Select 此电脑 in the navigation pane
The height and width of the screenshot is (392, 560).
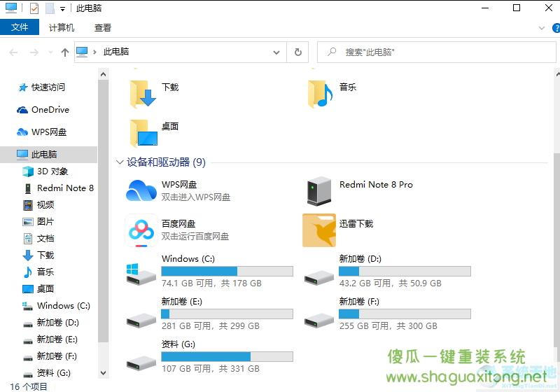tap(48, 155)
